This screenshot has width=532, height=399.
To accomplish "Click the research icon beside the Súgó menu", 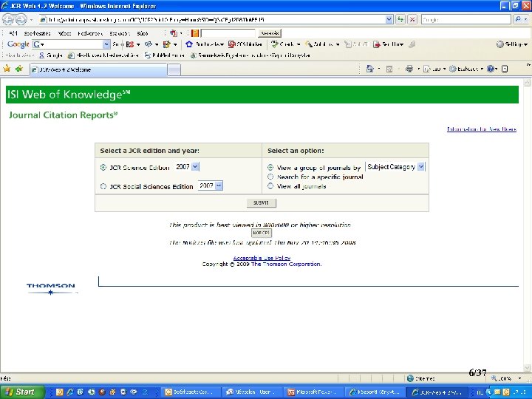I will (174, 33).
